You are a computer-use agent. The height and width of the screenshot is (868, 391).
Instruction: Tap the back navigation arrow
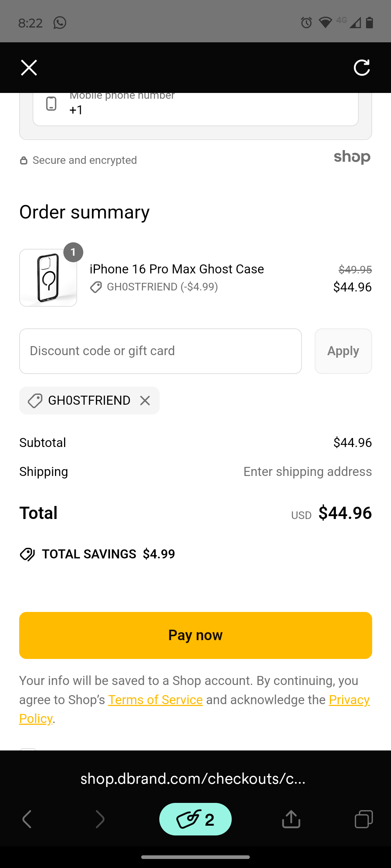coord(27,819)
